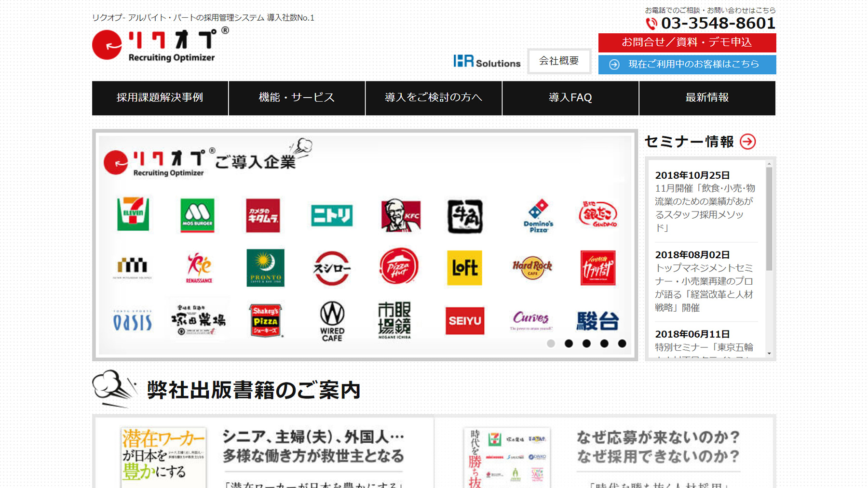This screenshot has width=868, height=488.
Task: Click the Curves logo
Action: [531, 320]
